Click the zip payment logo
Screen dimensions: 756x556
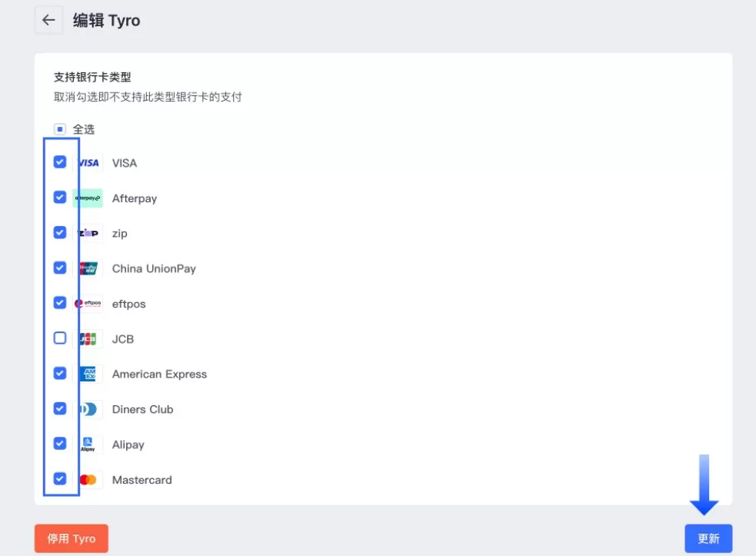tap(88, 232)
